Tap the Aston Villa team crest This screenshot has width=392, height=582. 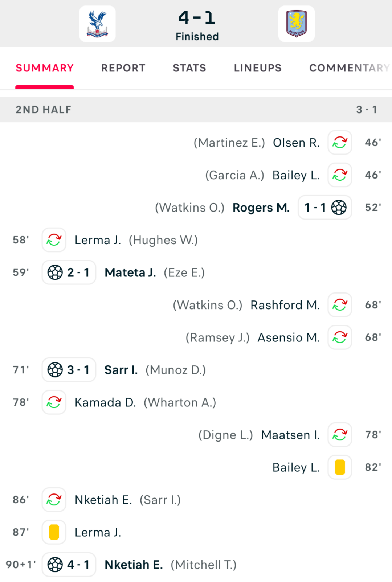click(x=296, y=24)
